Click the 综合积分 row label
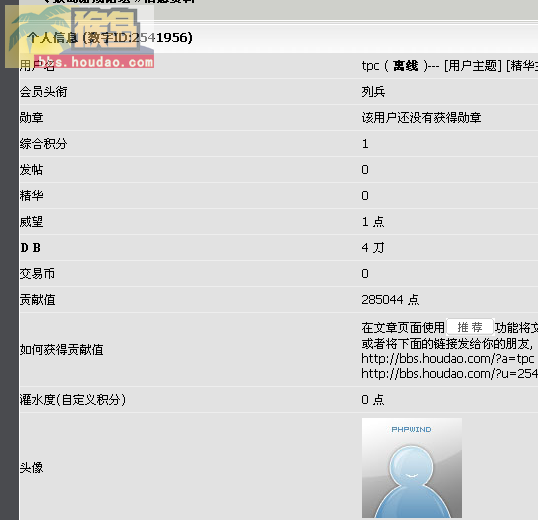 43,144
